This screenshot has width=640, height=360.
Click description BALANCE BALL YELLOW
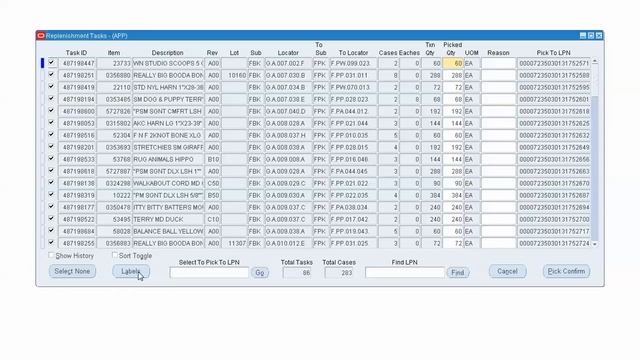pyautogui.click(x=168, y=231)
